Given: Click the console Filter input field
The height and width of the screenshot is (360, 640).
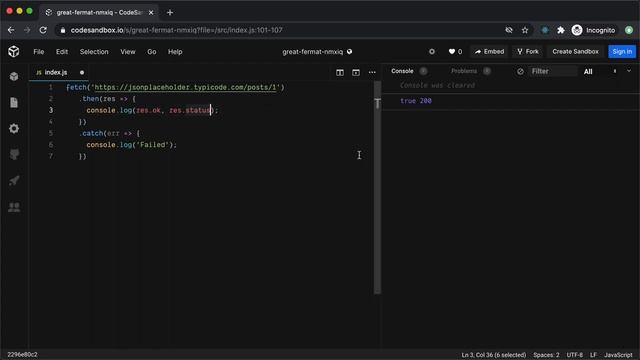Looking at the screenshot, I should coord(553,71).
